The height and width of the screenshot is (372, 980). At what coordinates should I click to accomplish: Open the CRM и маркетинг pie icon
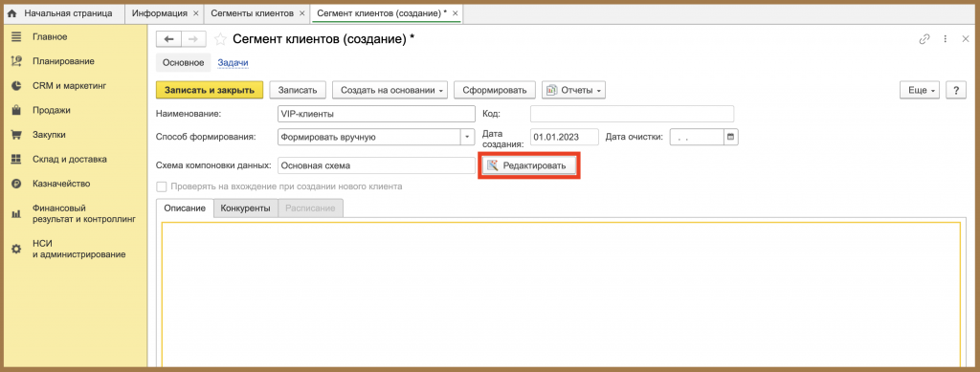tap(16, 86)
